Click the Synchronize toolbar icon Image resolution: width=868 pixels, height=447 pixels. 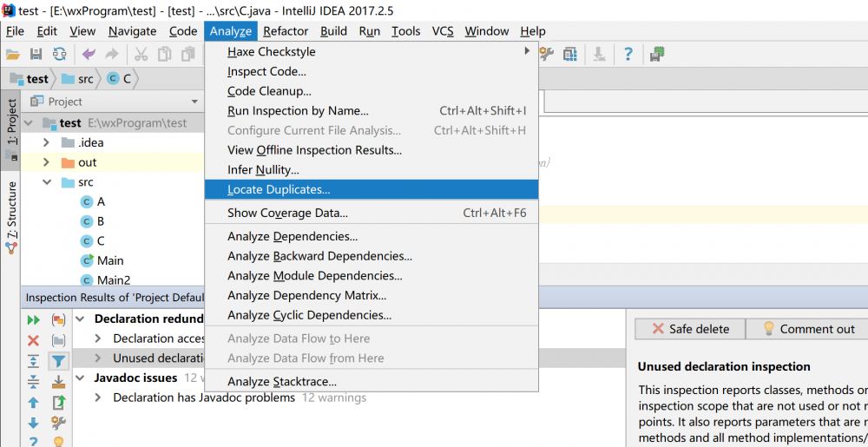[59, 54]
